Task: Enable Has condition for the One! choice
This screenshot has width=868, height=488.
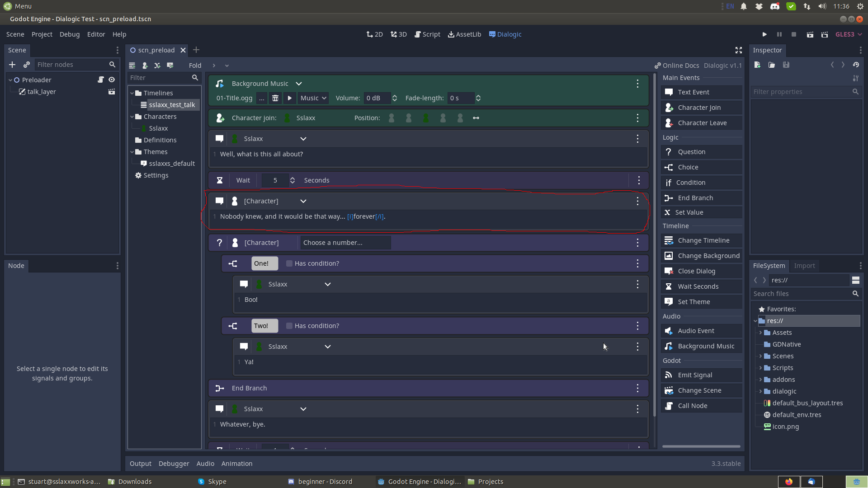Action: point(289,263)
